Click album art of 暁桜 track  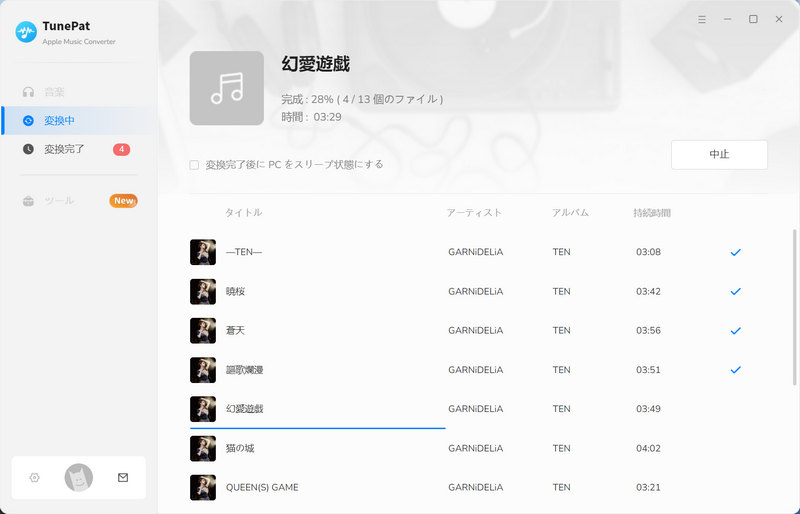(x=203, y=291)
